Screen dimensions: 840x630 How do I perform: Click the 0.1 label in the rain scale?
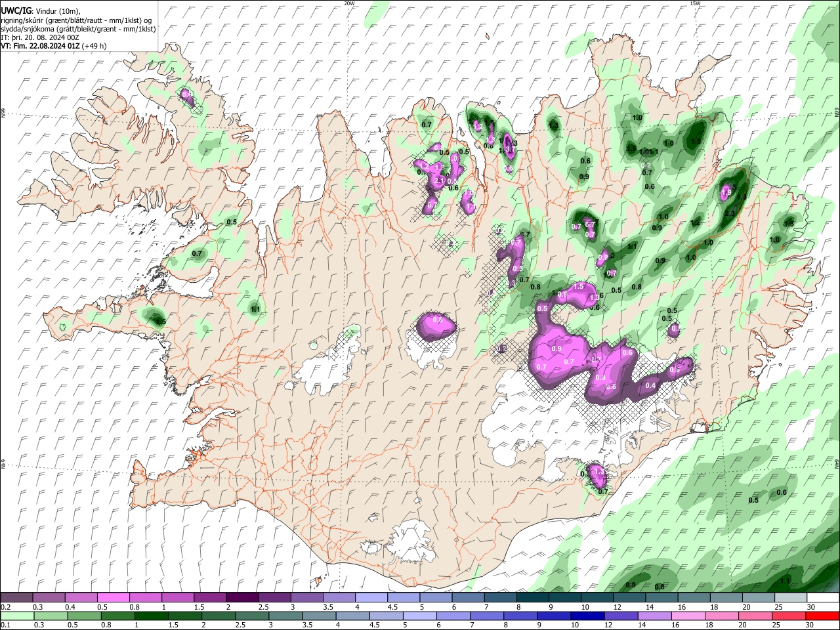point(5,625)
